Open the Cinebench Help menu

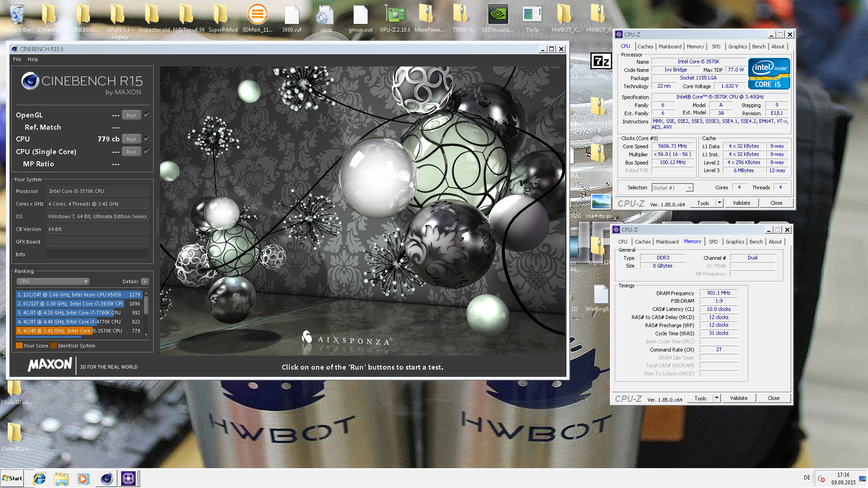click(33, 59)
